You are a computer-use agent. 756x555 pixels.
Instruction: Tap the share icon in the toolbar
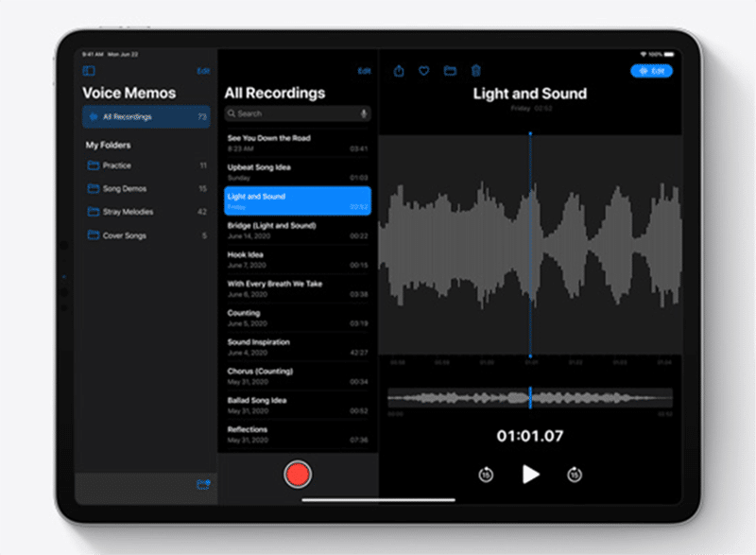point(399,71)
